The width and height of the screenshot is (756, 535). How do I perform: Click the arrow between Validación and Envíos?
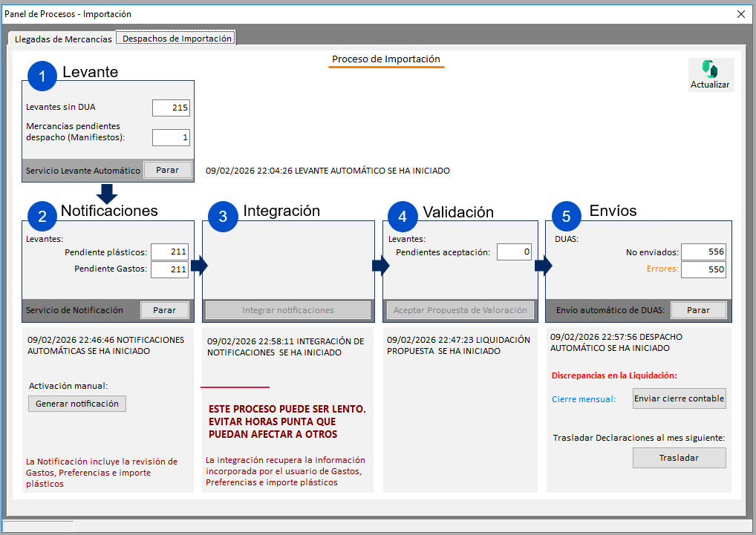(x=544, y=266)
